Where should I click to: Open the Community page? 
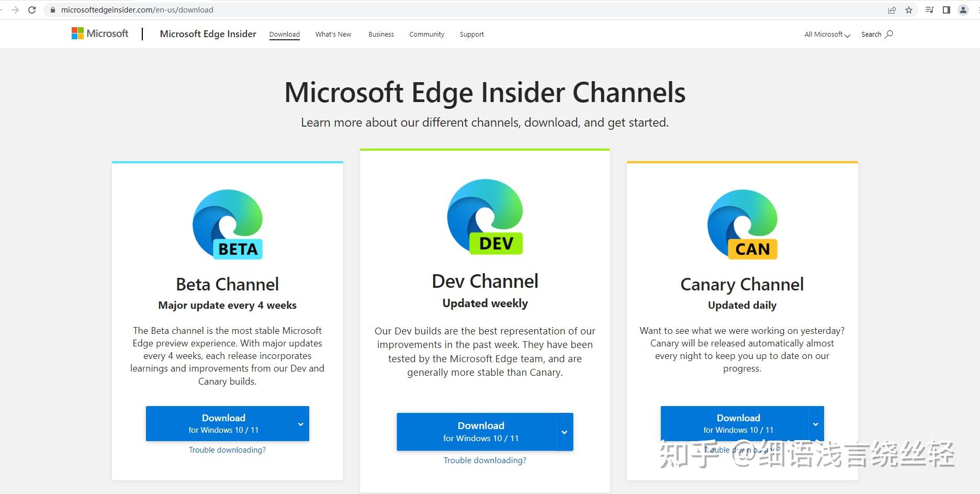point(426,34)
